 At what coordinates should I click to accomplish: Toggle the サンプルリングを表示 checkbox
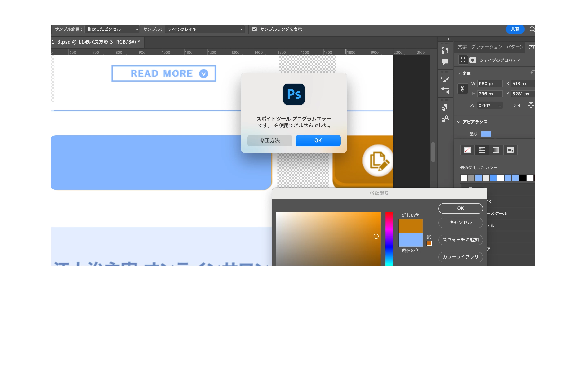[x=254, y=29]
